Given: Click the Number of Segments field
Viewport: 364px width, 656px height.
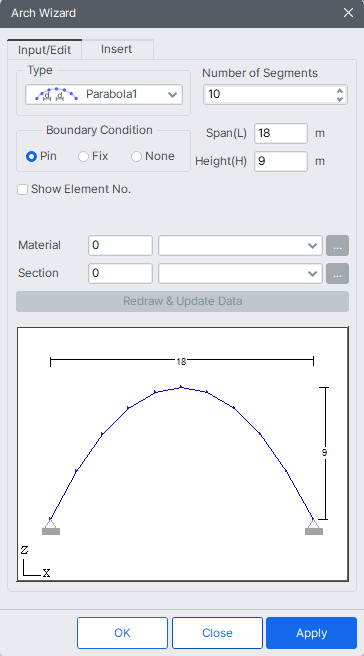Looking at the screenshot, I should click(275, 95).
